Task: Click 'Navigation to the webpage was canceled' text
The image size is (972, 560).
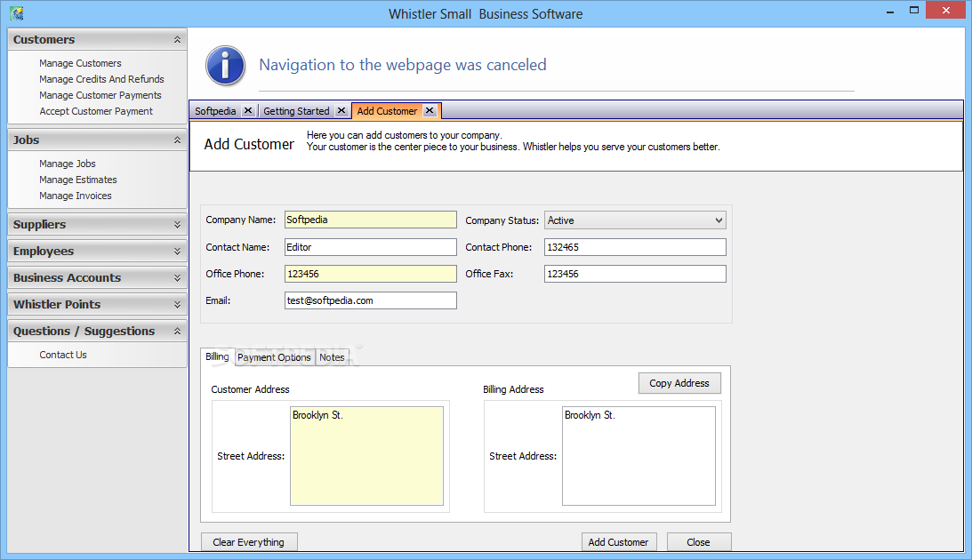Action: (403, 64)
